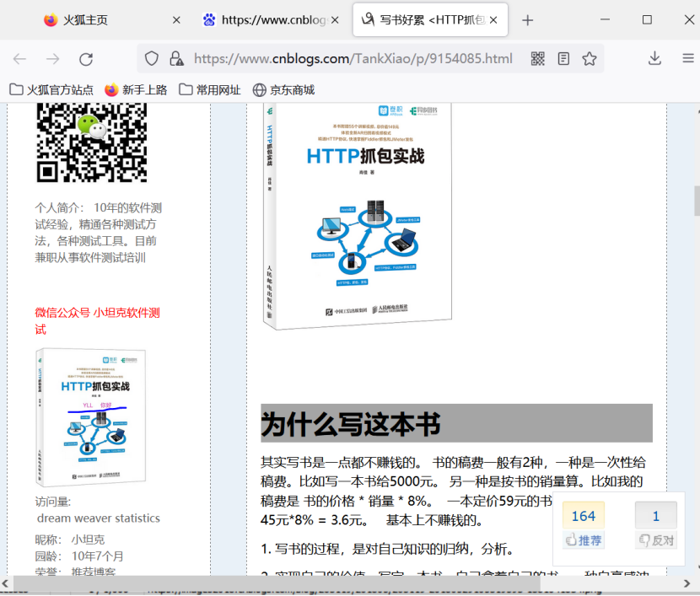Select the 写书好累 <HTTP抓包 tab
This screenshot has width=700, height=596.
pyautogui.click(x=430, y=20)
